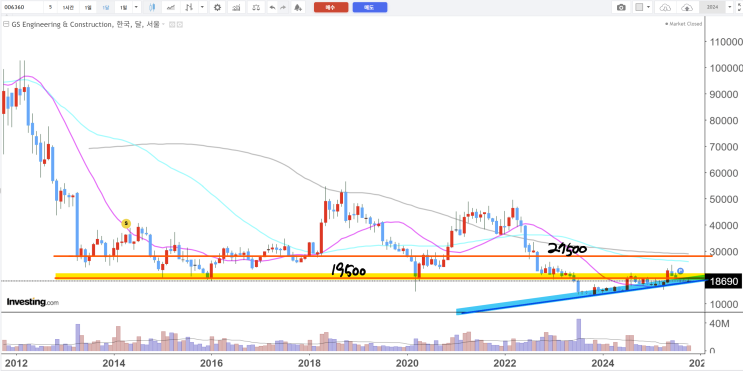Click the blue P marker near latest candles
This screenshot has width=743, height=371.
point(680,271)
